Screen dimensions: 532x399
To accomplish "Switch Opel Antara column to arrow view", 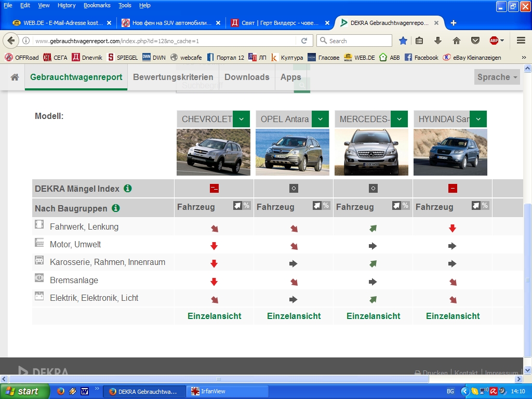I will click(x=317, y=206).
